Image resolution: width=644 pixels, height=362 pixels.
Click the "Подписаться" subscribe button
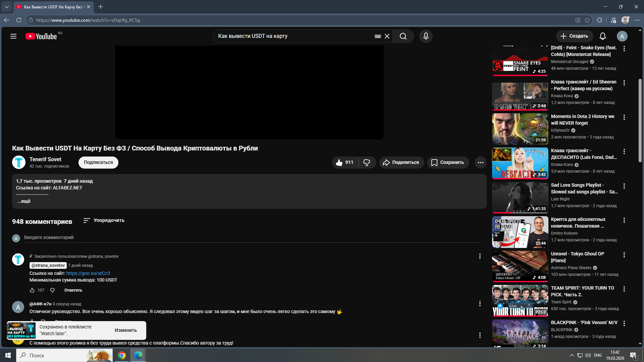coord(98,163)
